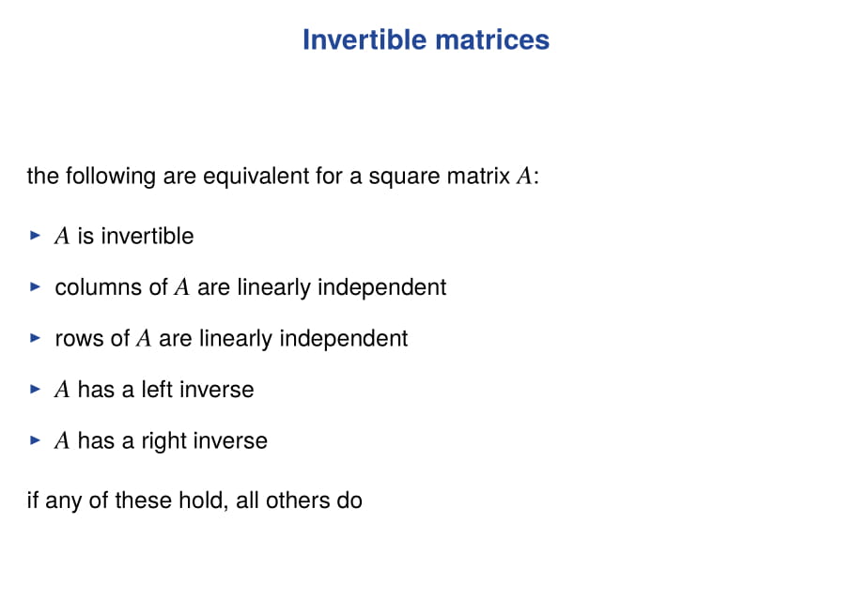Click the 'Invertible matrices' slide title
Viewport: 853px width, 616px height.
click(x=426, y=40)
